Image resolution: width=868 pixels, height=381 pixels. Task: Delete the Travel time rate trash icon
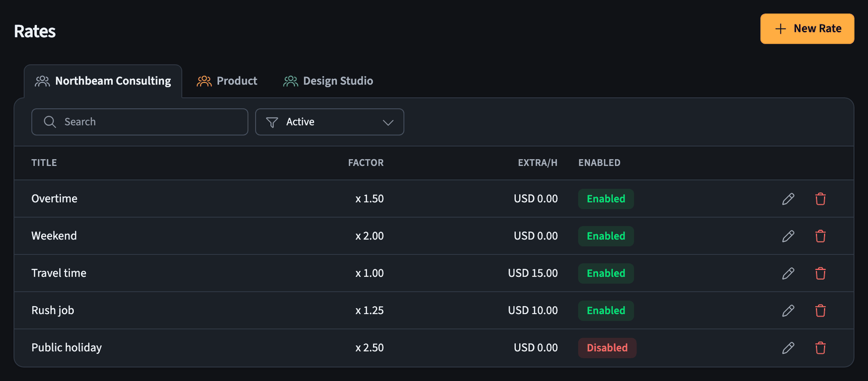point(820,274)
